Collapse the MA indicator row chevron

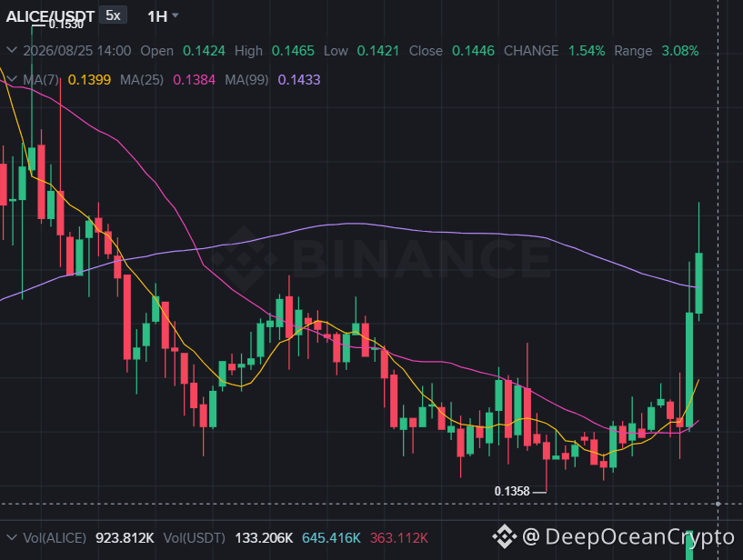coord(12,79)
